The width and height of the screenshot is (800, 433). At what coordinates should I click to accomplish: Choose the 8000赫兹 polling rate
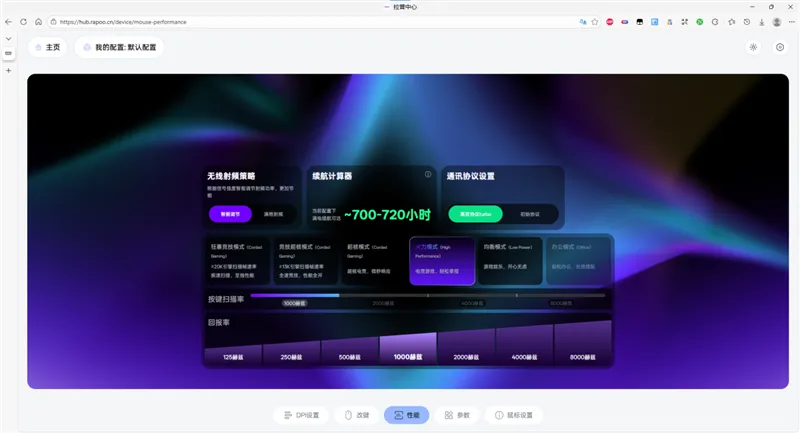(582, 356)
